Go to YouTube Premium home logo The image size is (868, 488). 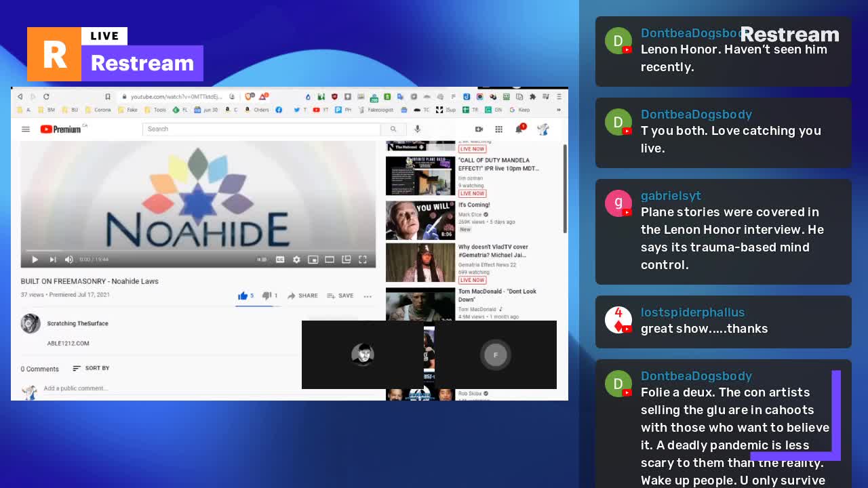(x=61, y=129)
